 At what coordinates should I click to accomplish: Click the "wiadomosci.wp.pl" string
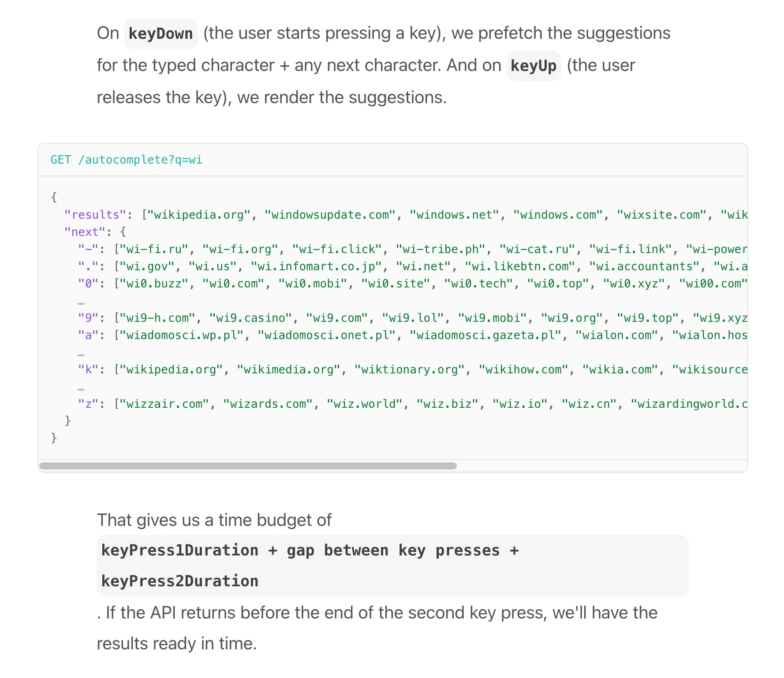(x=182, y=335)
